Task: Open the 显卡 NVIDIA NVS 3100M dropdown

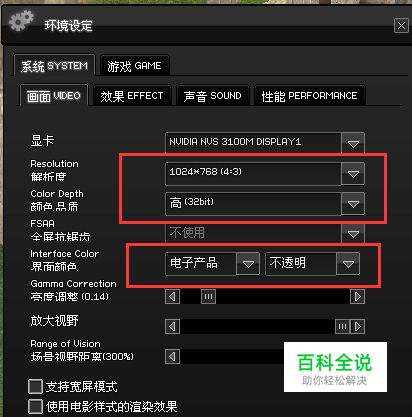Action: [x=353, y=143]
